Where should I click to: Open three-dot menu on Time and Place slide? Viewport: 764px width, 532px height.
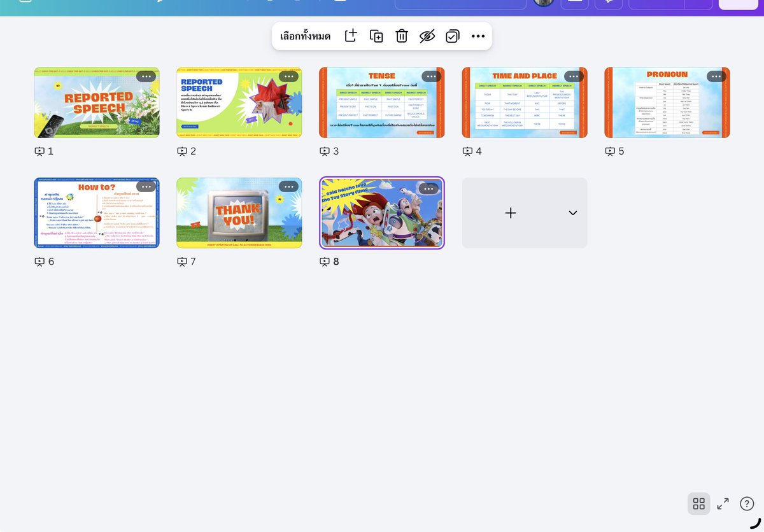click(574, 76)
